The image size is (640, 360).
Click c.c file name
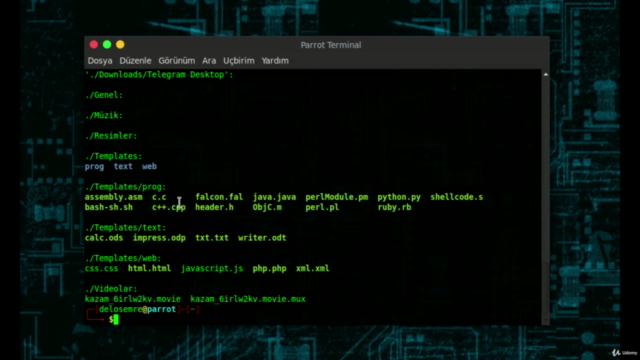tap(159, 197)
